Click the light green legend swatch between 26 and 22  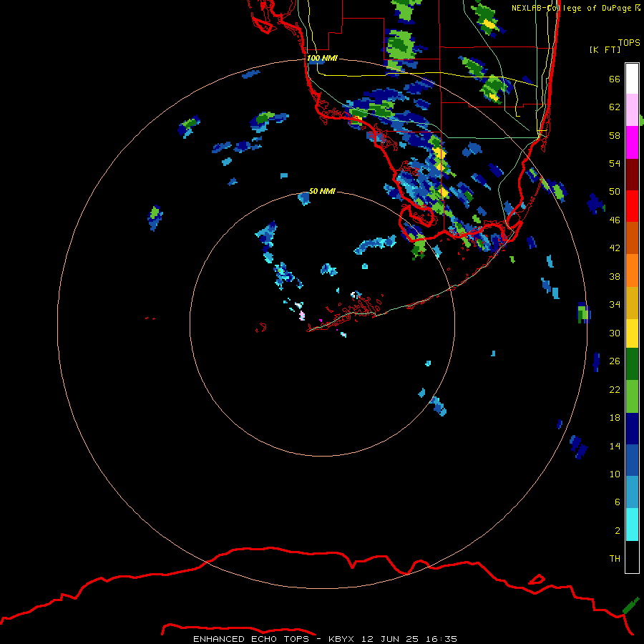632,396
